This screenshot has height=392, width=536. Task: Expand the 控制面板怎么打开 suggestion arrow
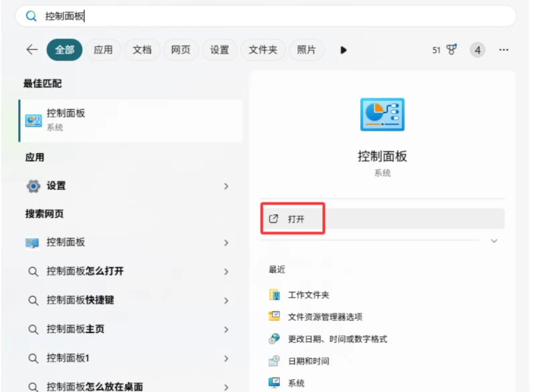(x=226, y=273)
